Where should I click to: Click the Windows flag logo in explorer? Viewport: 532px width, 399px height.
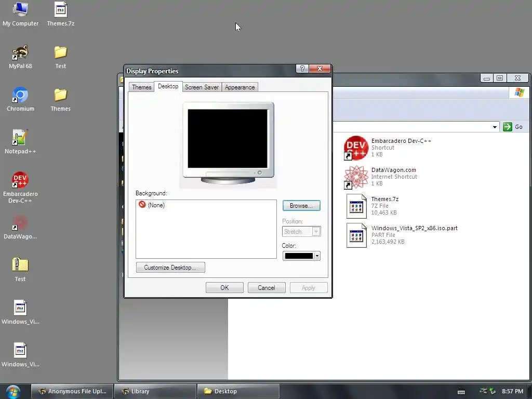[x=519, y=92]
